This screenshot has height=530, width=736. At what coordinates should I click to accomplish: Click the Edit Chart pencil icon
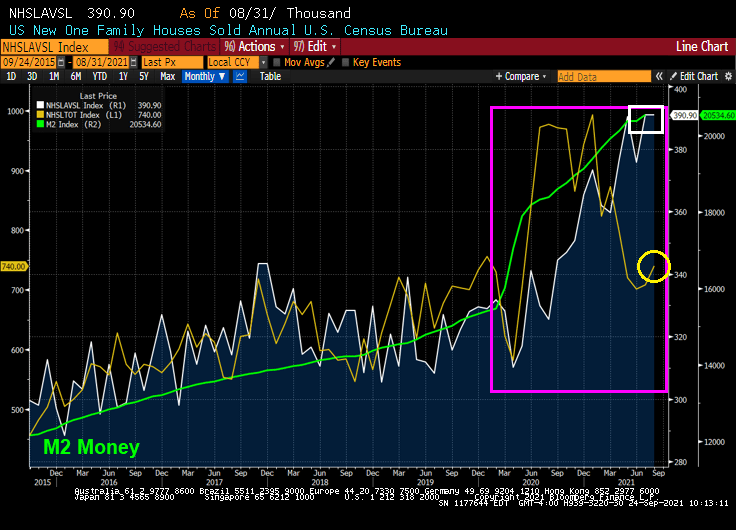[x=674, y=76]
